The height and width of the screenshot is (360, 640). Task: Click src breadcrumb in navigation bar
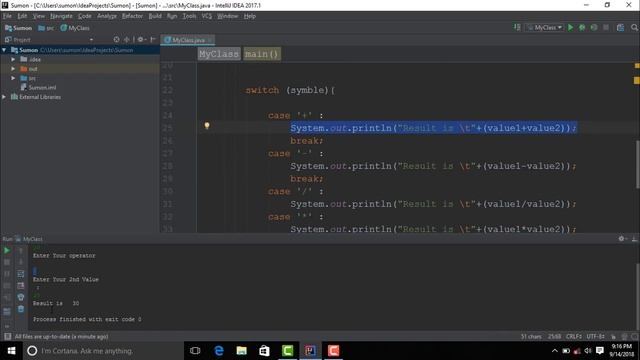(x=46, y=28)
